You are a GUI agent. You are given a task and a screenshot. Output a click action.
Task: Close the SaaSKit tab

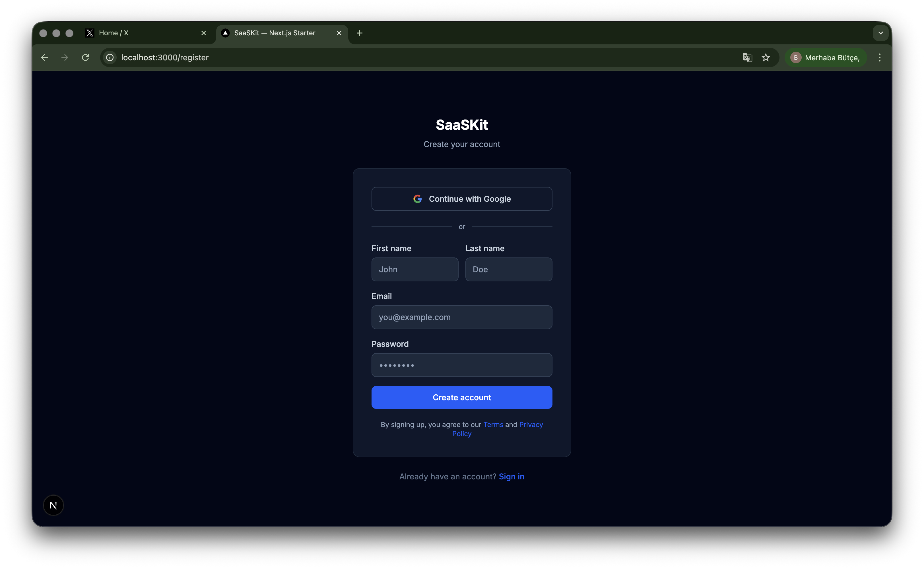tap(339, 33)
